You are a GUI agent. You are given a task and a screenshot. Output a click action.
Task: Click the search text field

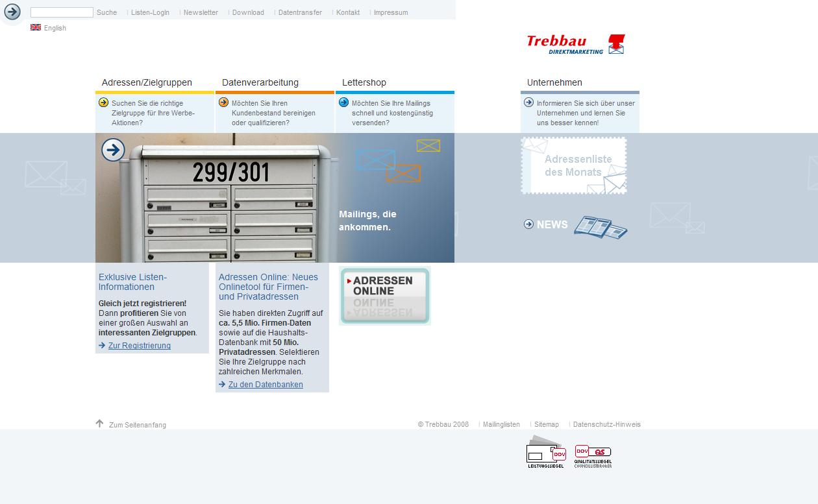(x=62, y=12)
